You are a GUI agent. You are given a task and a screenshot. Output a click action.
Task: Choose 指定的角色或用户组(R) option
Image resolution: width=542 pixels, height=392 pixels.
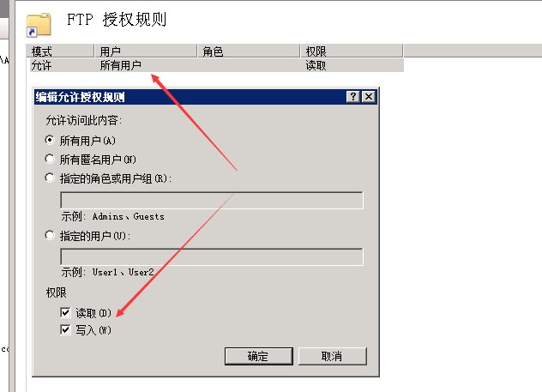pos(50,178)
